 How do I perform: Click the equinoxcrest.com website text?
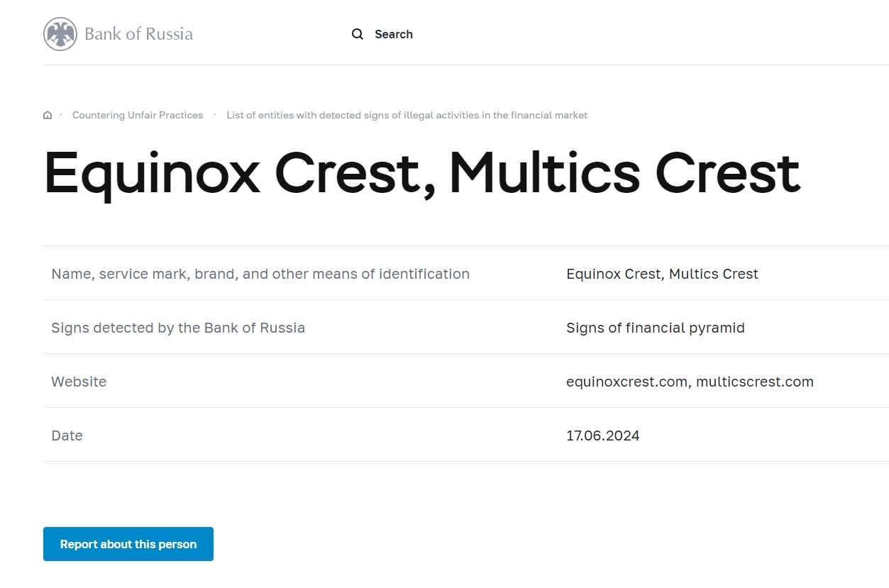[627, 382]
